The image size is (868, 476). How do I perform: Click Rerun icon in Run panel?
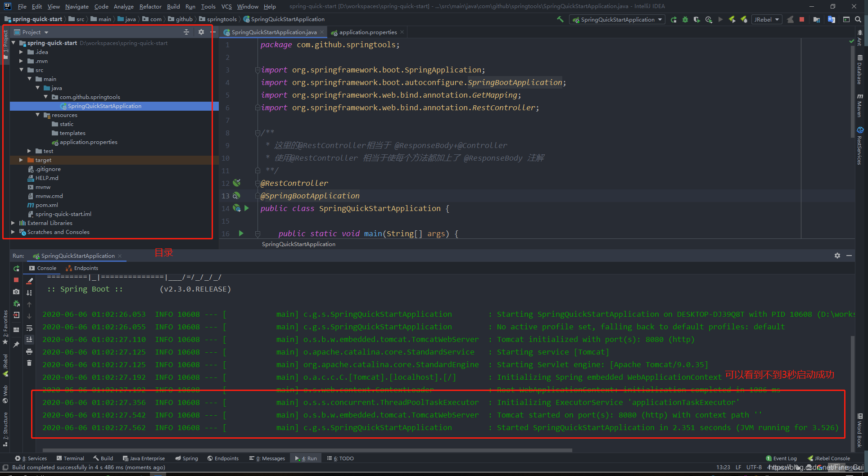click(16, 268)
